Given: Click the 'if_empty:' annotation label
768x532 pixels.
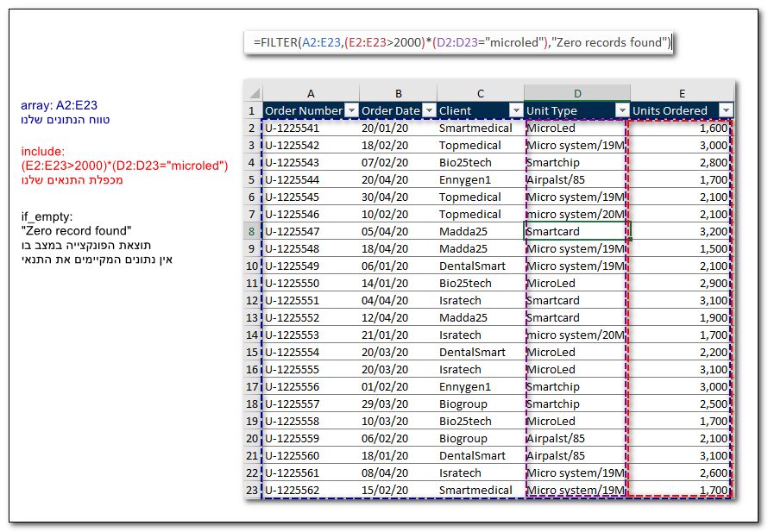Looking at the screenshot, I should [47, 216].
